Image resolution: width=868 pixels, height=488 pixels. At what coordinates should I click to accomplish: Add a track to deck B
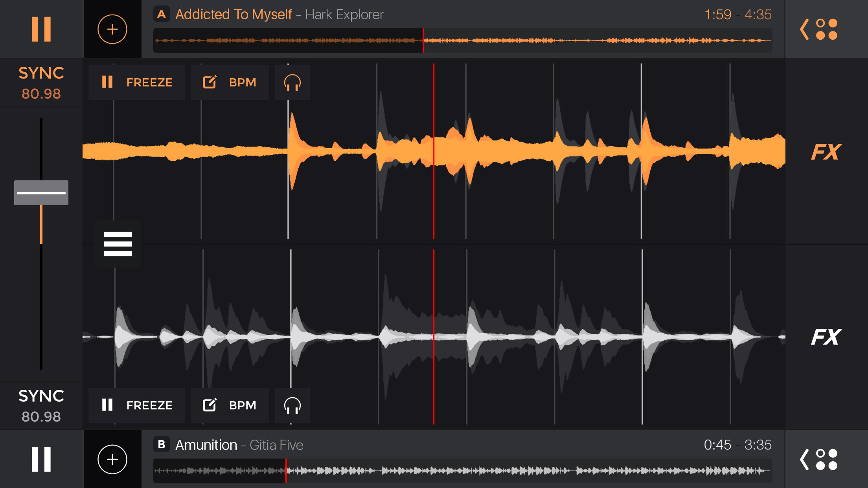coord(112,459)
